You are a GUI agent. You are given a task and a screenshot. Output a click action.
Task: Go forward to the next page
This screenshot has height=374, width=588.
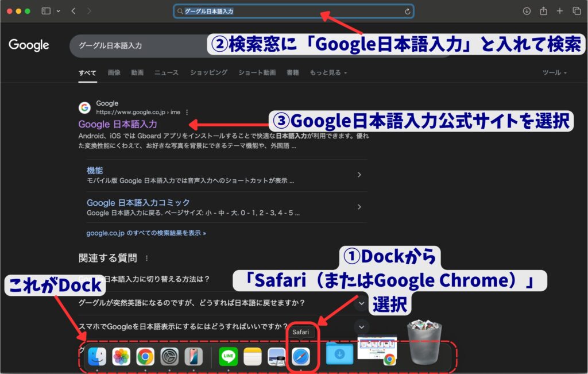point(89,11)
